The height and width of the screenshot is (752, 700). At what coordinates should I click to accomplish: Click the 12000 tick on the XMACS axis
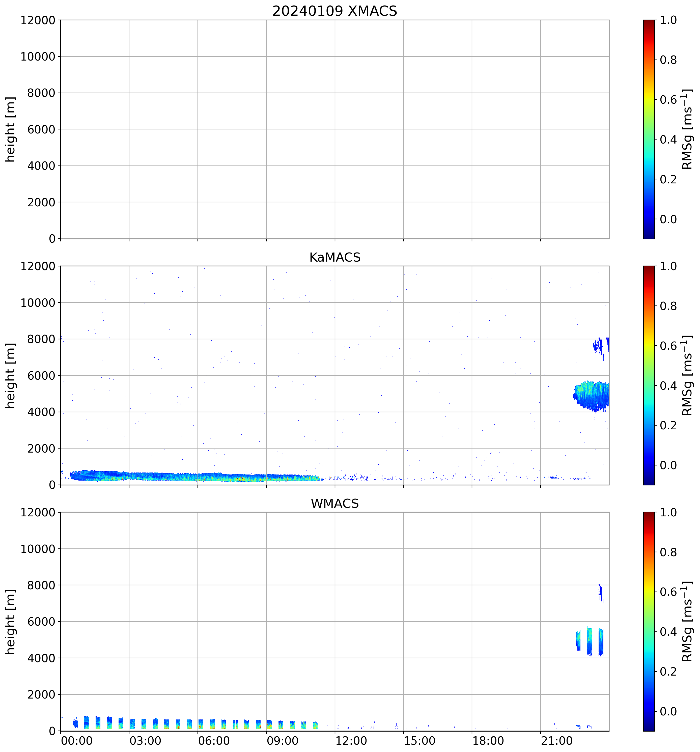[x=38, y=20]
